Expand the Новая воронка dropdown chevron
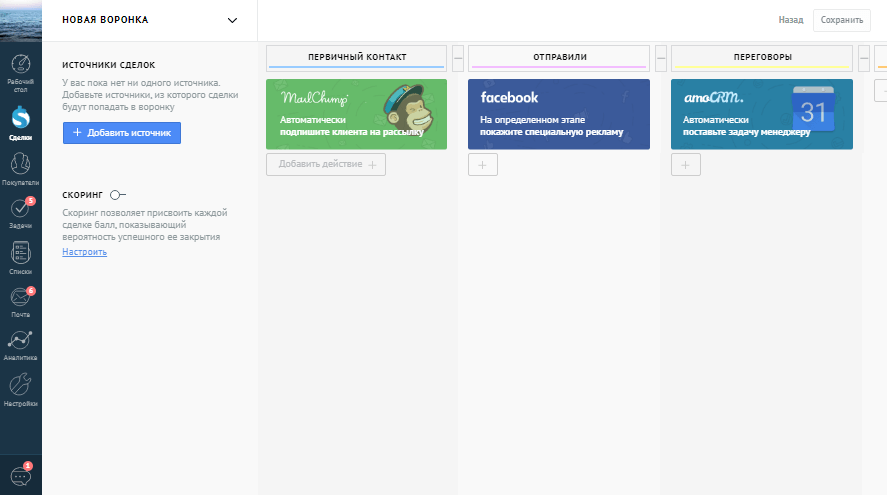This screenshot has width=887, height=495. pos(232,20)
